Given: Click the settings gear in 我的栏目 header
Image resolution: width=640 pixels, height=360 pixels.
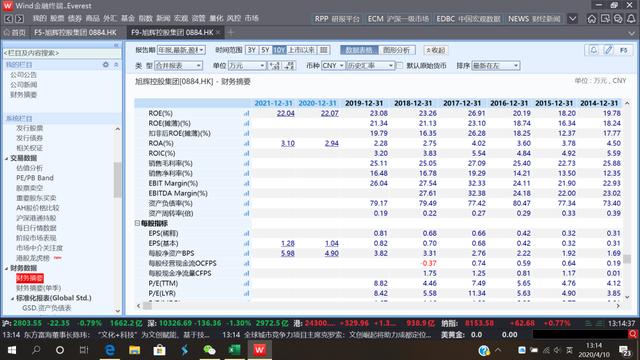Looking at the screenshot, I should click(x=106, y=64).
